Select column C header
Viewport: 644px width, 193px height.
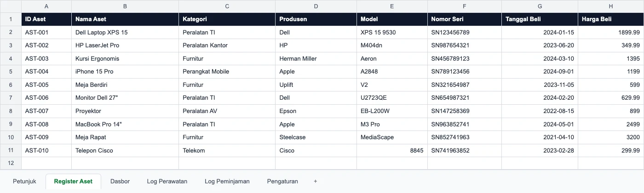(227, 6)
